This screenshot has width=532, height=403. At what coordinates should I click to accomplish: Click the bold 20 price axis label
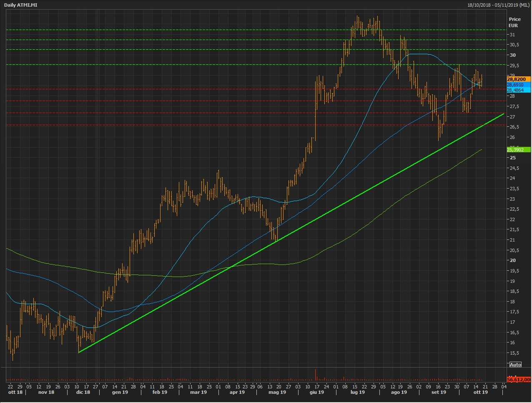point(512,260)
